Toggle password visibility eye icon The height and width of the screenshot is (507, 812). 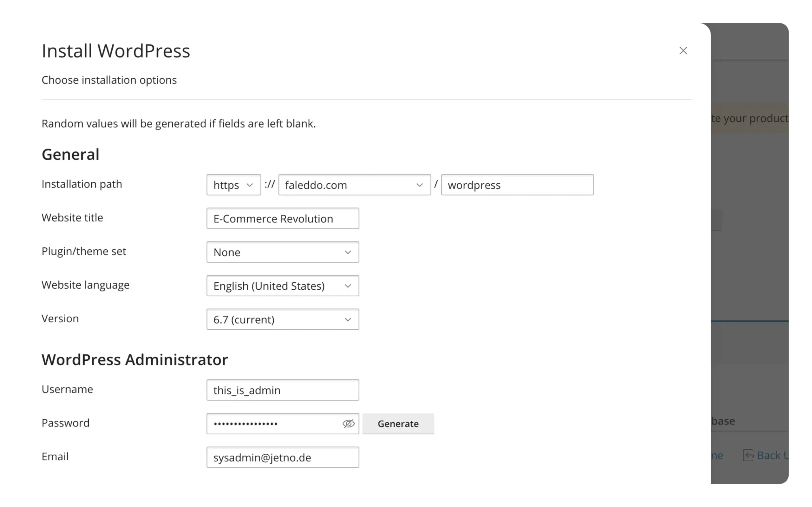(x=348, y=424)
